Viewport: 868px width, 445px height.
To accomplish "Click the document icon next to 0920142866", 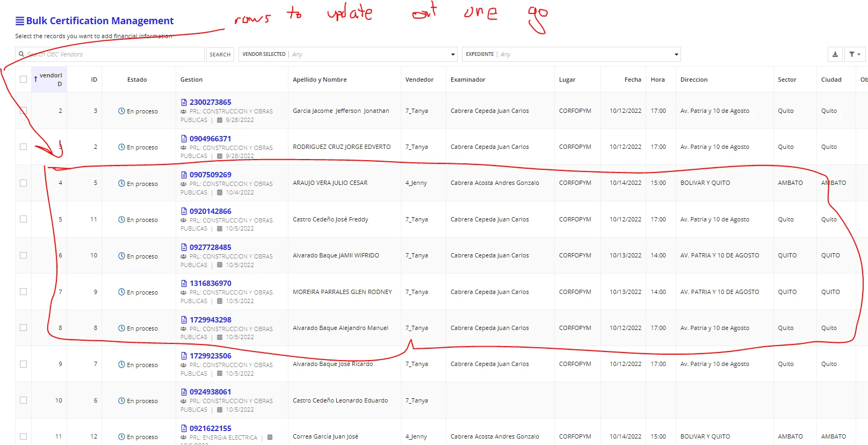I will tap(184, 211).
